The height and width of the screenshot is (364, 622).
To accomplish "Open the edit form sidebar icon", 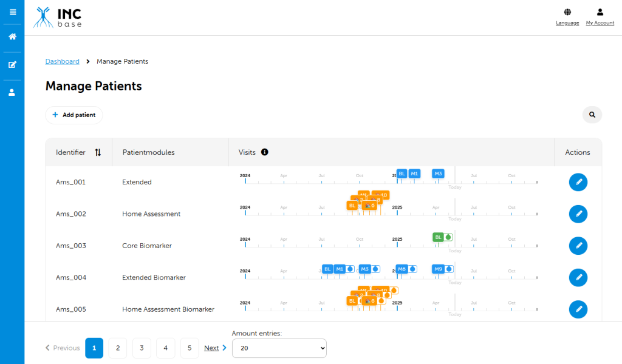I will coord(12,64).
